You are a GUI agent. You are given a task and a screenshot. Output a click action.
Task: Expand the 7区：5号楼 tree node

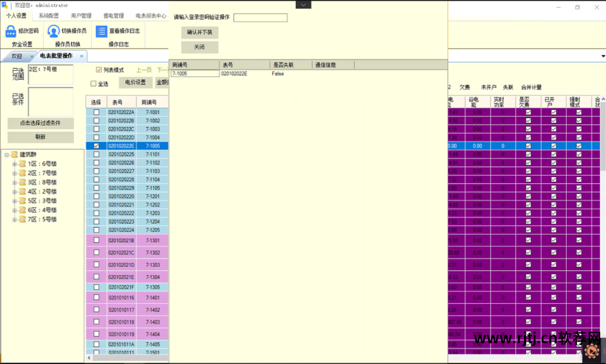(x=15, y=219)
